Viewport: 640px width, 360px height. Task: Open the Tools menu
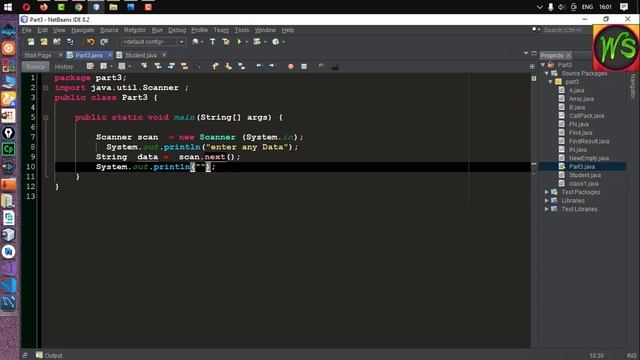pos(242,30)
